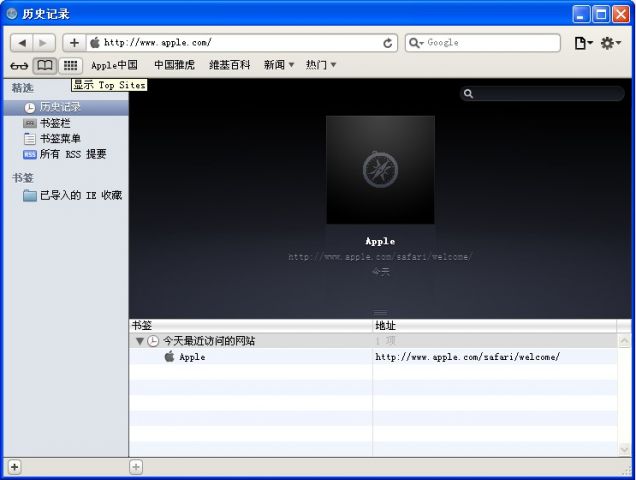636x480 pixels.
Task: Open the 新闻 bookmarks dropdown
Action: 279,65
